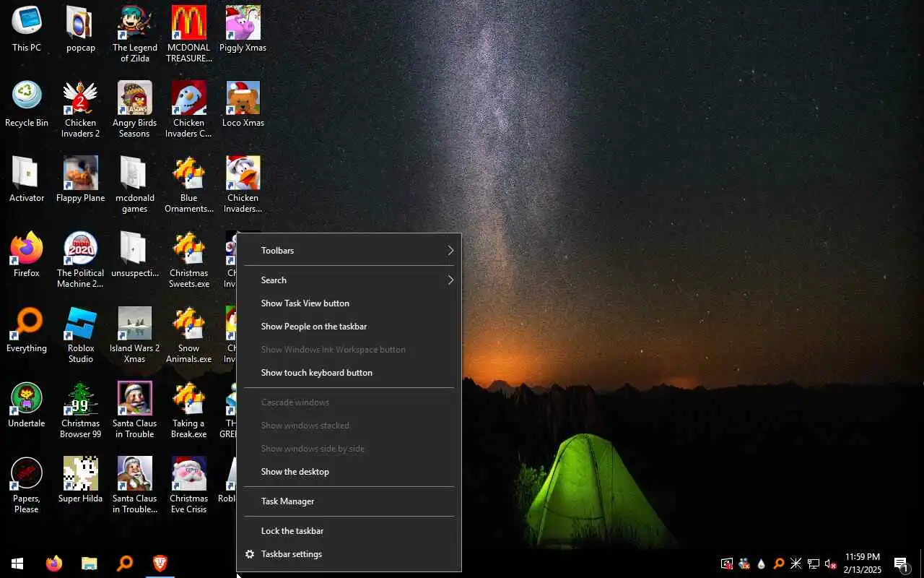924x578 pixels.
Task: Open Firefox from the taskbar
Action: click(54, 564)
